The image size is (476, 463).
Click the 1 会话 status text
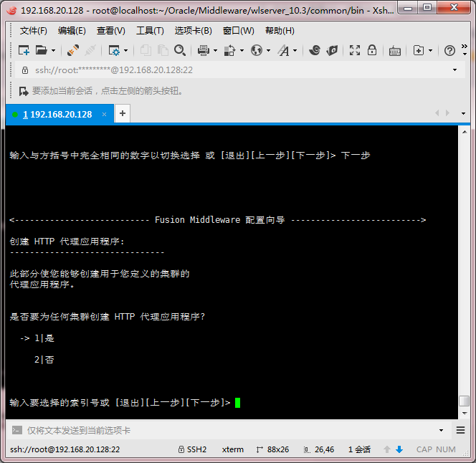coord(359,449)
